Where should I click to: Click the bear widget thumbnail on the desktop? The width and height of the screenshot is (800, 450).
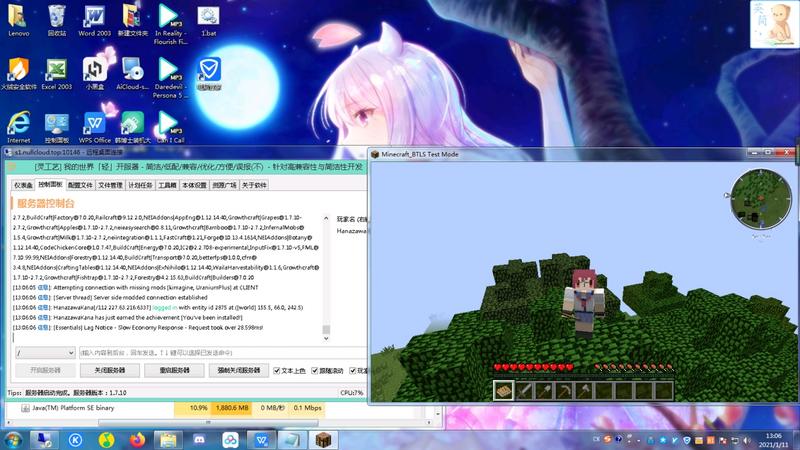click(x=774, y=24)
